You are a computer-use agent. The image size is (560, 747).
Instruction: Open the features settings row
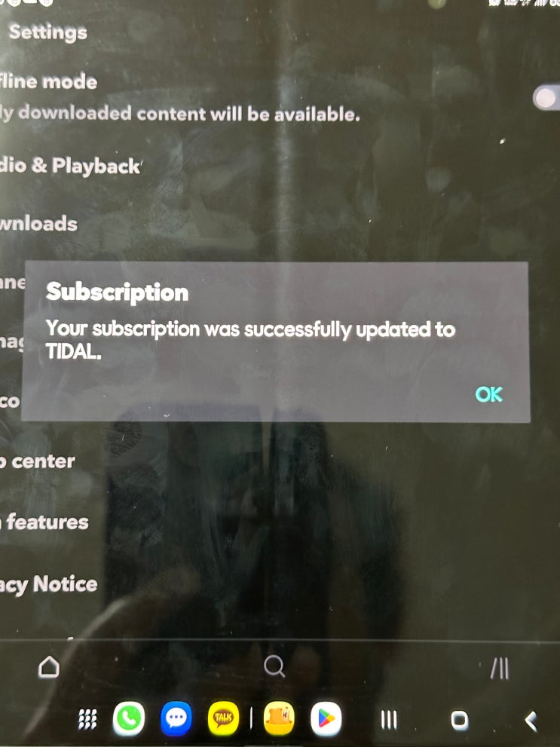pyautogui.click(x=44, y=522)
